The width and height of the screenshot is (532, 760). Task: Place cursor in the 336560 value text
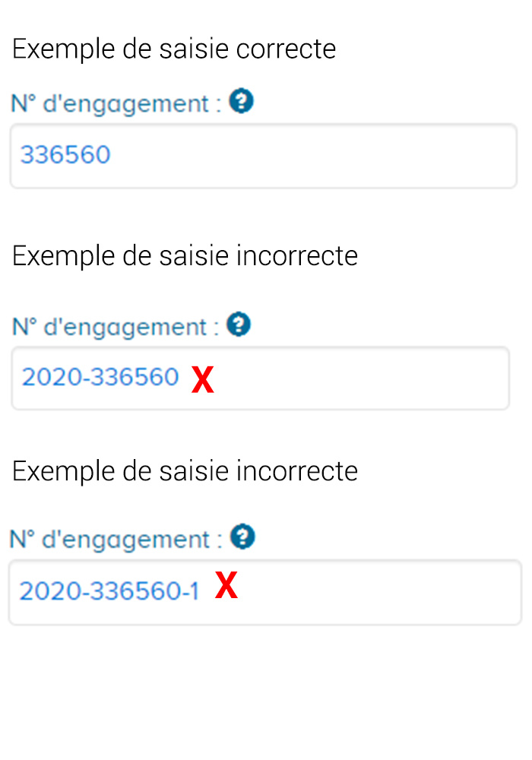pos(65,154)
